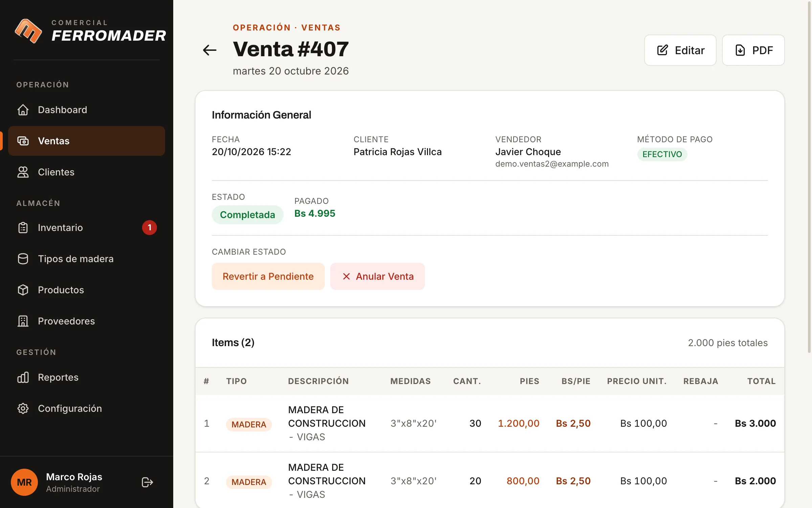Click the Ventas cash icon in sidebar
This screenshot has width=812, height=508.
click(23, 141)
